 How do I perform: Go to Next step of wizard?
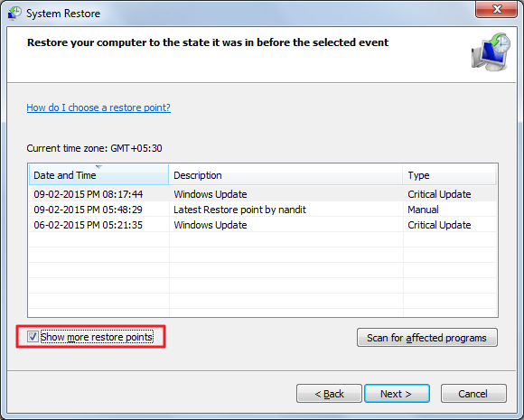(x=397, y=394)
